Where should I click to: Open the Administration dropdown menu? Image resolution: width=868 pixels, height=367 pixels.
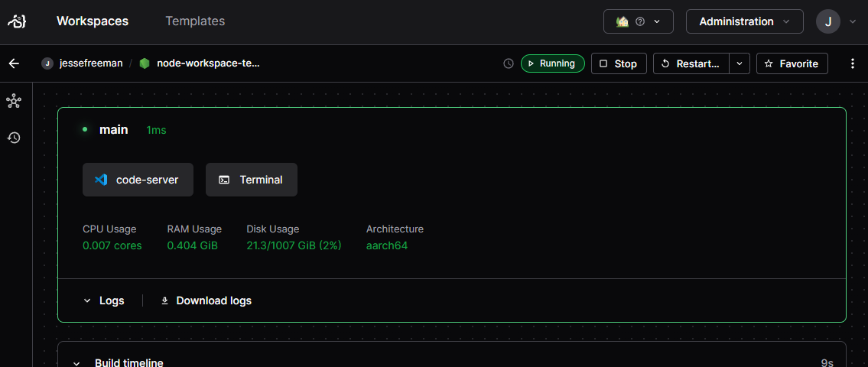coord(745,21)
